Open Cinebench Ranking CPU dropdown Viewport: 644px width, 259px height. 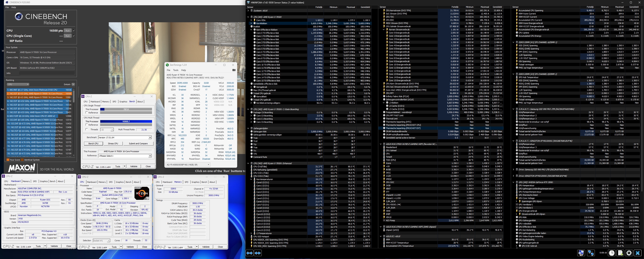18,84
